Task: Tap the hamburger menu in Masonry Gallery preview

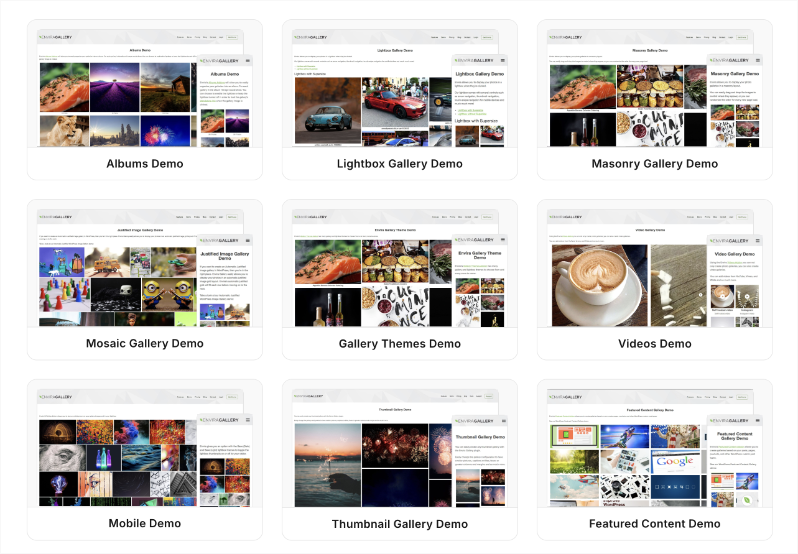Action: (757, 61)
